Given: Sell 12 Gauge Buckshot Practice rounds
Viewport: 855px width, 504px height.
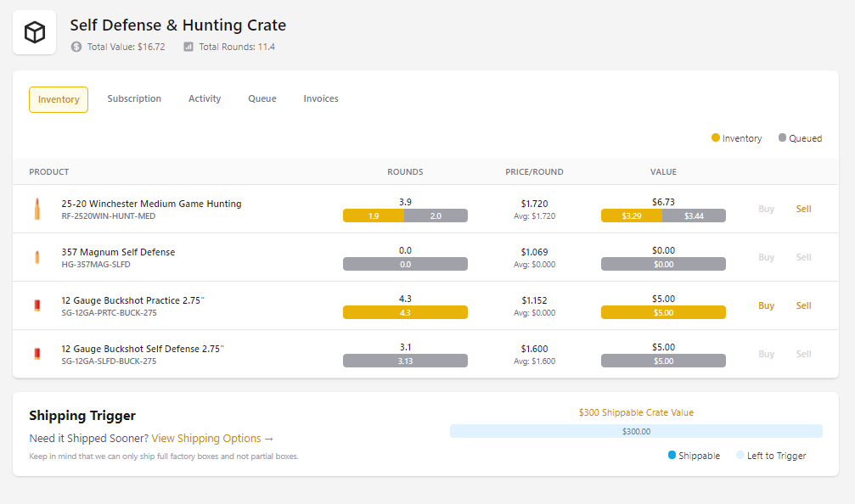Looking at the screenshot, I should click(x=803, y=305).
